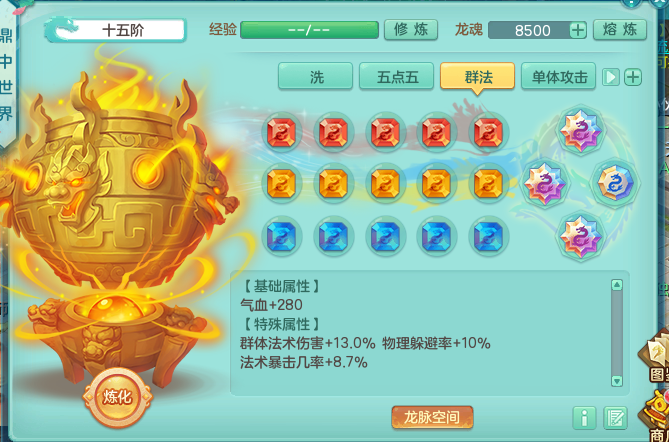Click the first red dragon gem slot
Screen dimensions: 669x442
pos(281,133)
